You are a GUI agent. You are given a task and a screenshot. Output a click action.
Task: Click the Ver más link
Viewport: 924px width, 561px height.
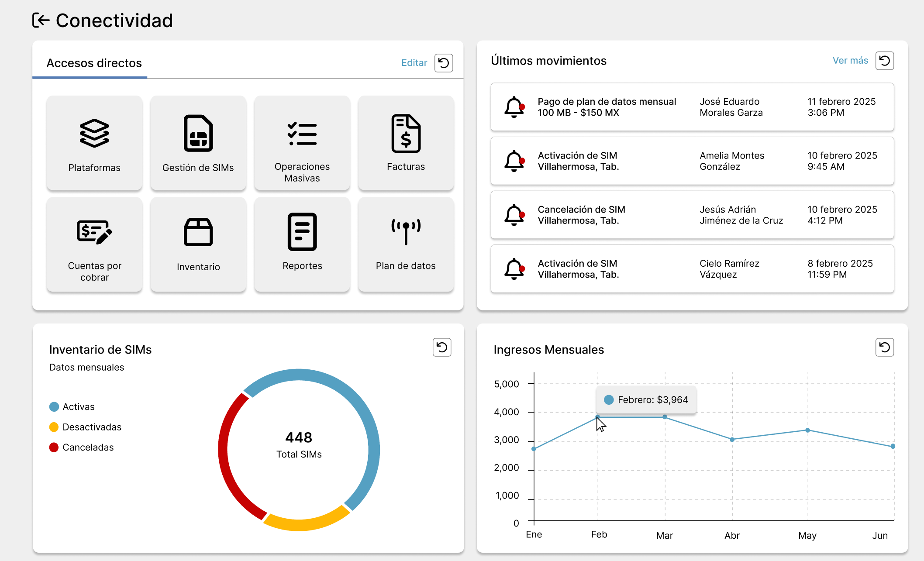(x=850, y=61)
